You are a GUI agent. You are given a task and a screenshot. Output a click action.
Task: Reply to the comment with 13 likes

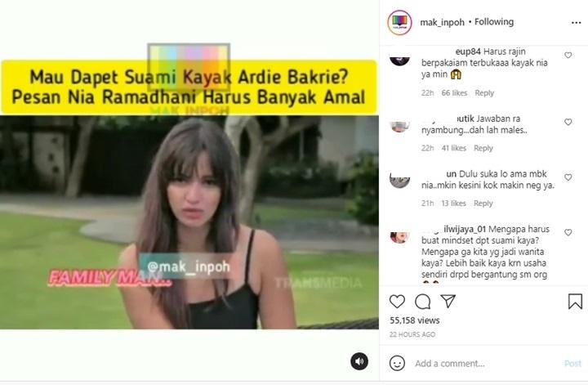click(x=483, y=204)
